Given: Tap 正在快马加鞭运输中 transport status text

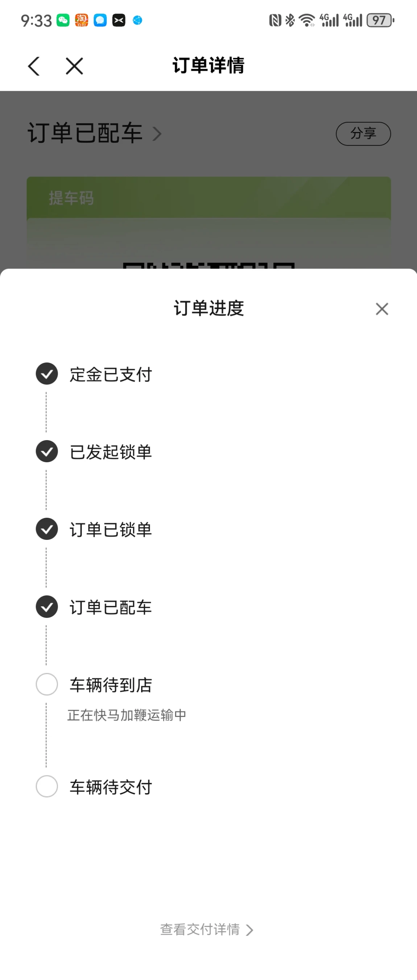Looking at the screenshot, I should click(x=127, y=715).
